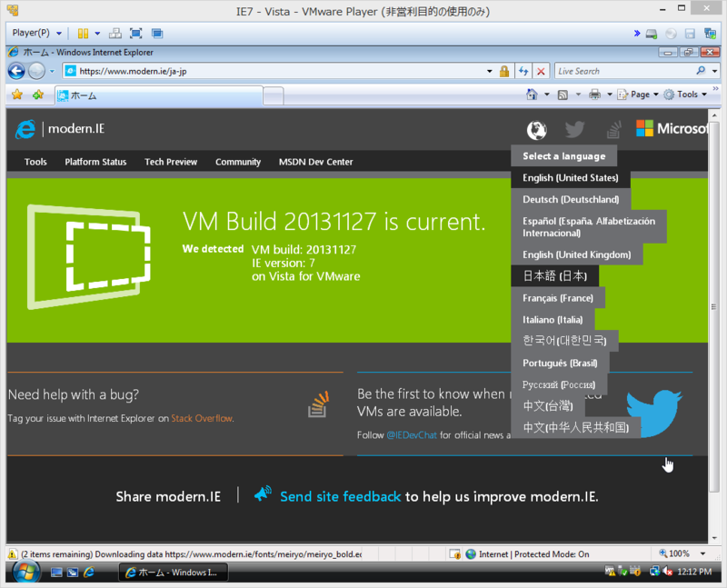Screen dimensions: 727x588
Task: Open the Tools menu in IE toolbar
Action: click(x=685, y=95)
